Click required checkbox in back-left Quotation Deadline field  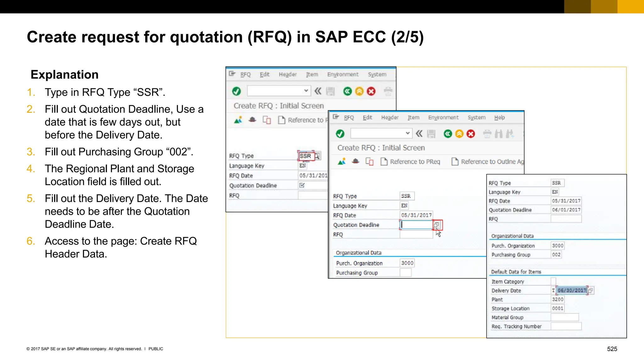tap(302, 185)
